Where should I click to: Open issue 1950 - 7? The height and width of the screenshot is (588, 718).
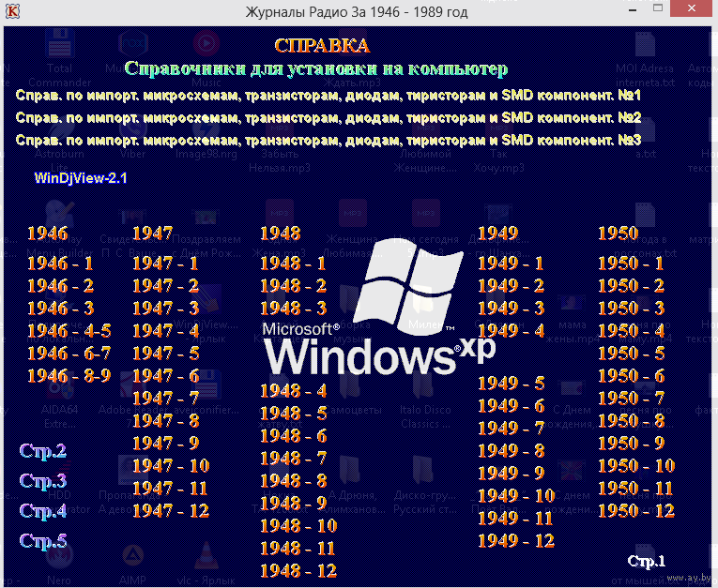(631, 399)
